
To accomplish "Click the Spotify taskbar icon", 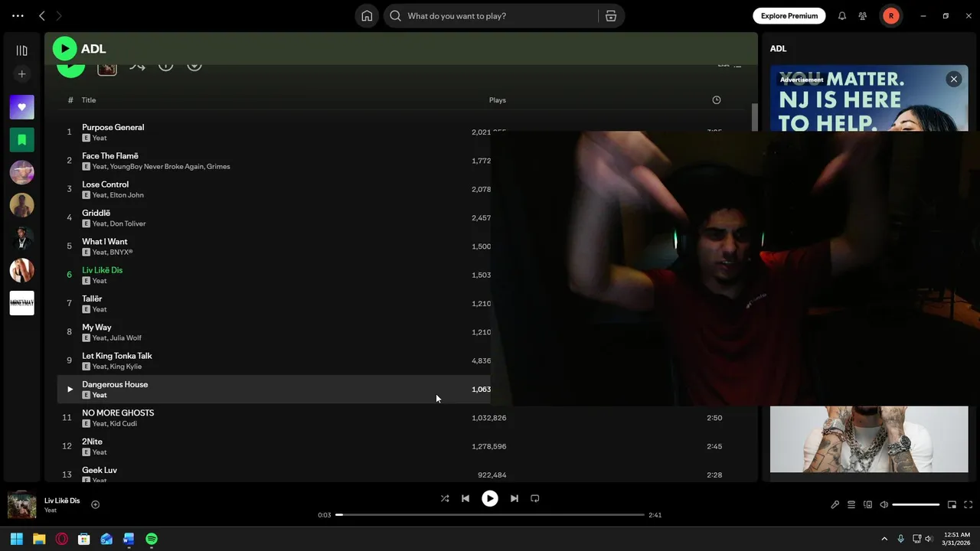I will pyautogui.click(x=152, y=539).
